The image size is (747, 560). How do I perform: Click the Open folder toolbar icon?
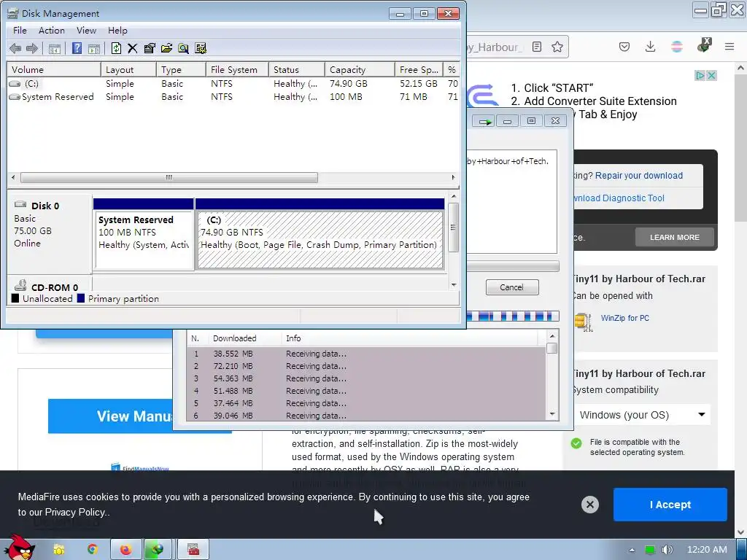[166, 48]
